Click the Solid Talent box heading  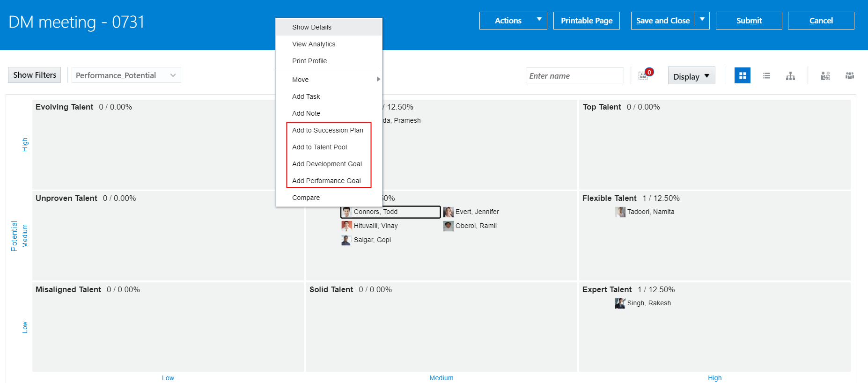tap(331, 289)
